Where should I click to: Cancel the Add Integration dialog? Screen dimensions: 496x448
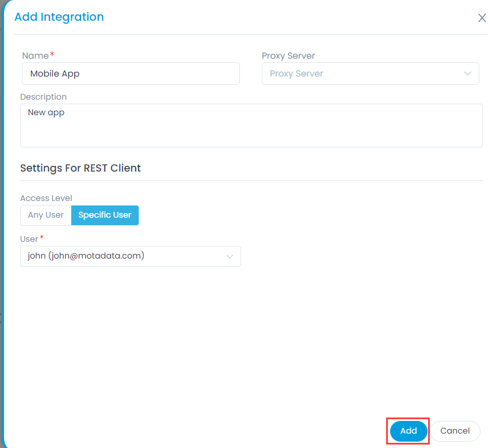click(455, 430)
